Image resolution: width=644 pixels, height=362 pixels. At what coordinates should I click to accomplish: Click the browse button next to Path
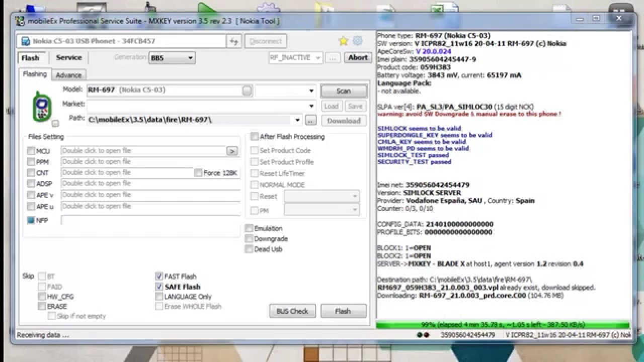(310, 121)
